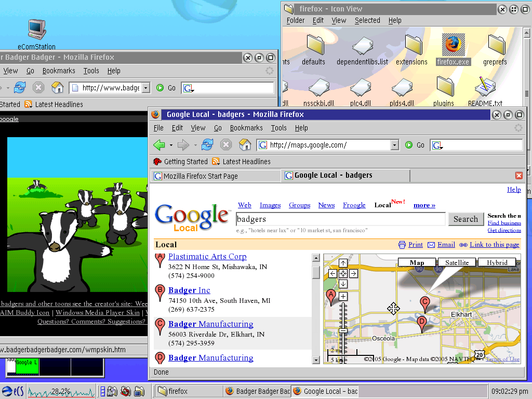The height and width of the screenshot is (399, 532).
Task: Click the Home icon in maps window
Action: tap(245, 145)
